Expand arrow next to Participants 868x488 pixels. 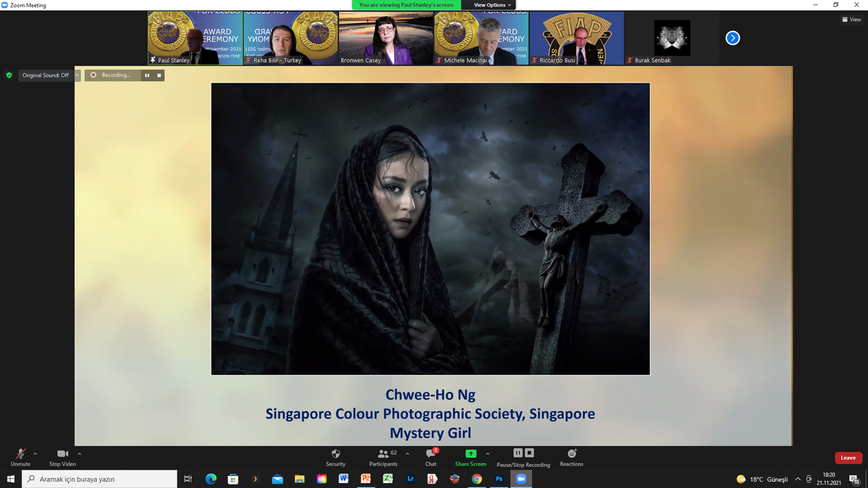click(407, 454)
